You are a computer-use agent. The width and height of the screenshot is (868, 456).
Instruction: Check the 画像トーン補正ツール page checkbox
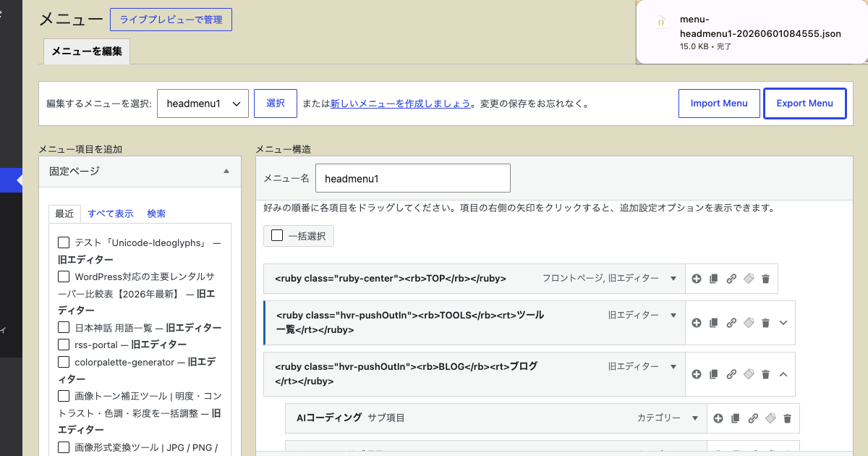pos(64,396)
